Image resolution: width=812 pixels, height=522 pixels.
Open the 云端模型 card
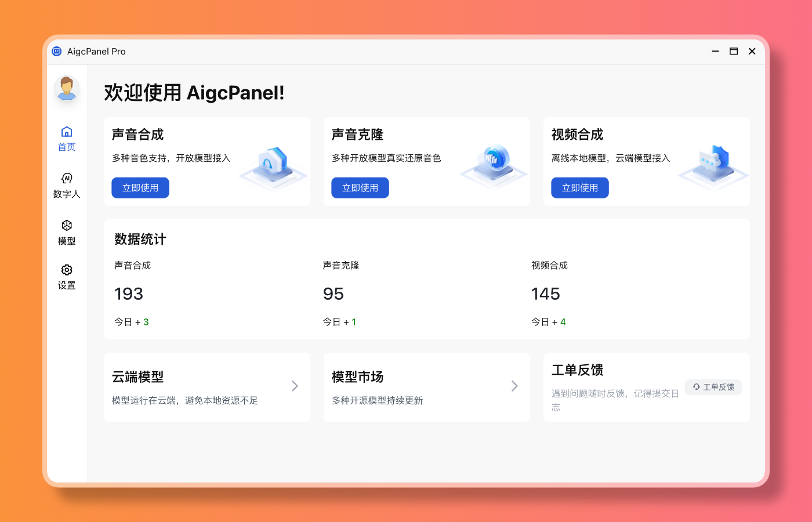(x=206, y=387)
